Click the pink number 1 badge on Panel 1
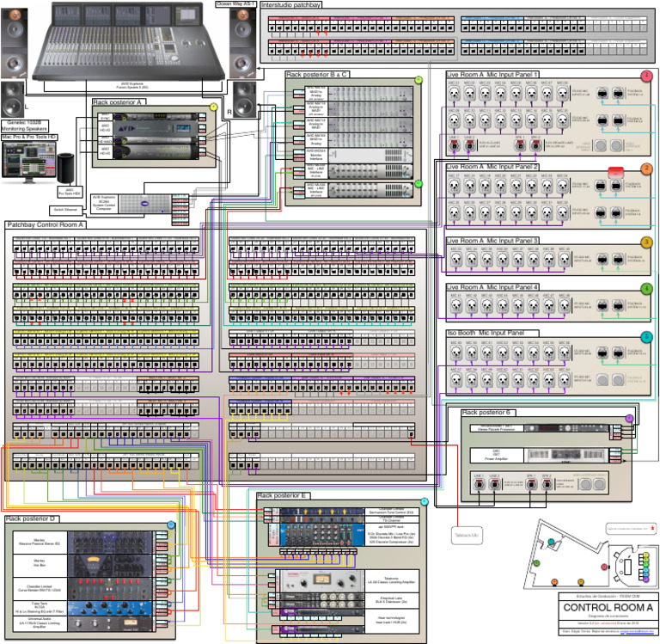 point(646,76)
